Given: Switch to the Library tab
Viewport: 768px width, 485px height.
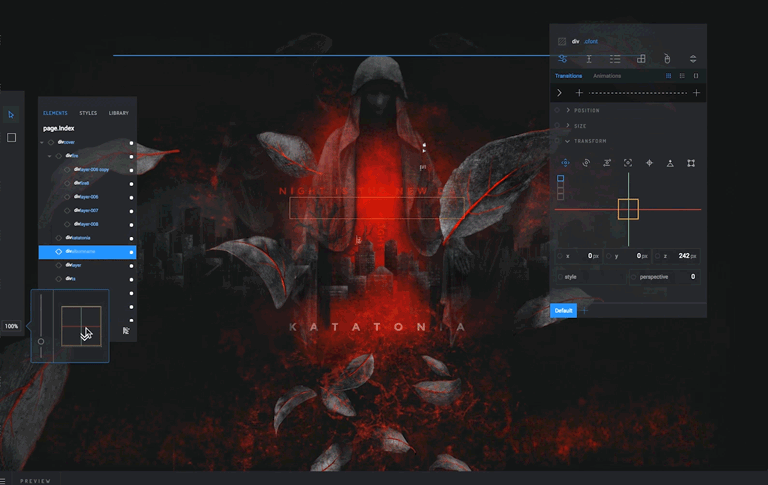Looking at the screenshot, I should [x=119, y=113].
